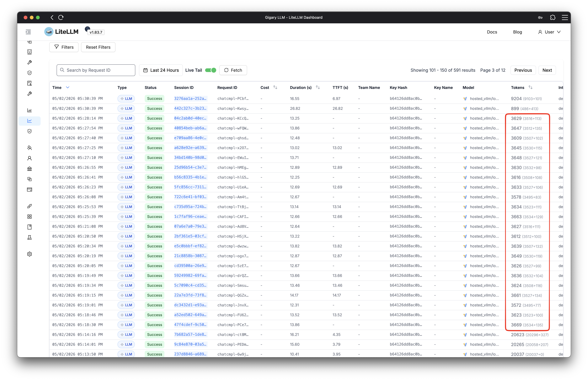Open the Docs link in header
The image size is (588, 380).
click(492, 32)
